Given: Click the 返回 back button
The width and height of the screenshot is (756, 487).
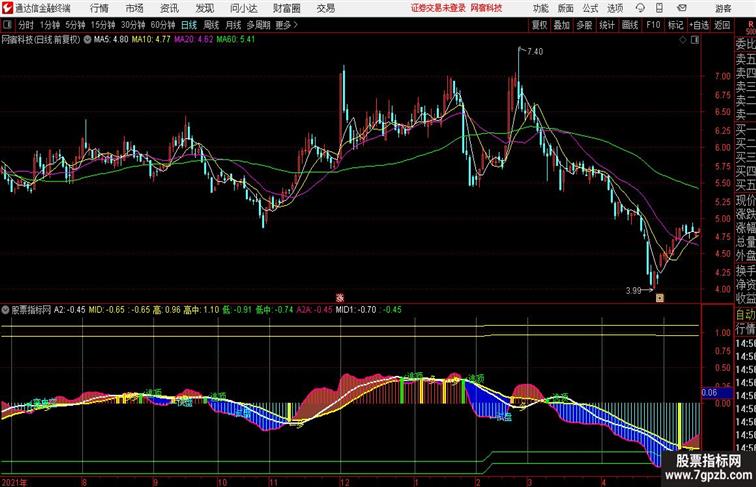Looking at the screenshot, I should tap(722, 25).
